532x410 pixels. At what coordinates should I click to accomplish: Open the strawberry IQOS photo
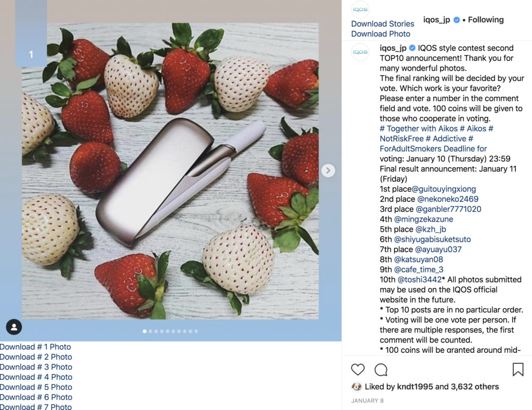170,171
